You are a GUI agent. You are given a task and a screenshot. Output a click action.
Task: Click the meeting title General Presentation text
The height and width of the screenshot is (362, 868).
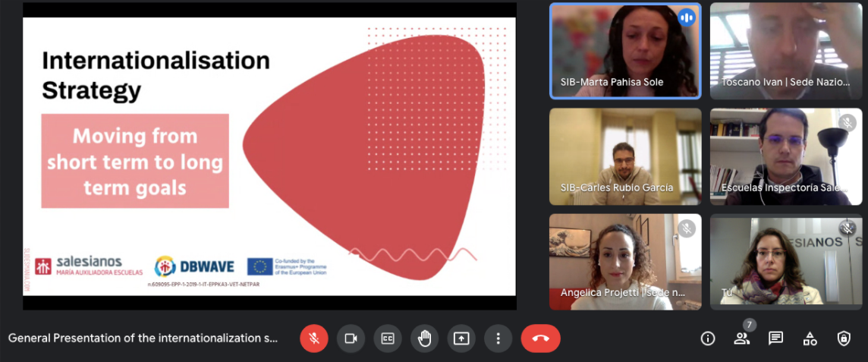(143, 338)
